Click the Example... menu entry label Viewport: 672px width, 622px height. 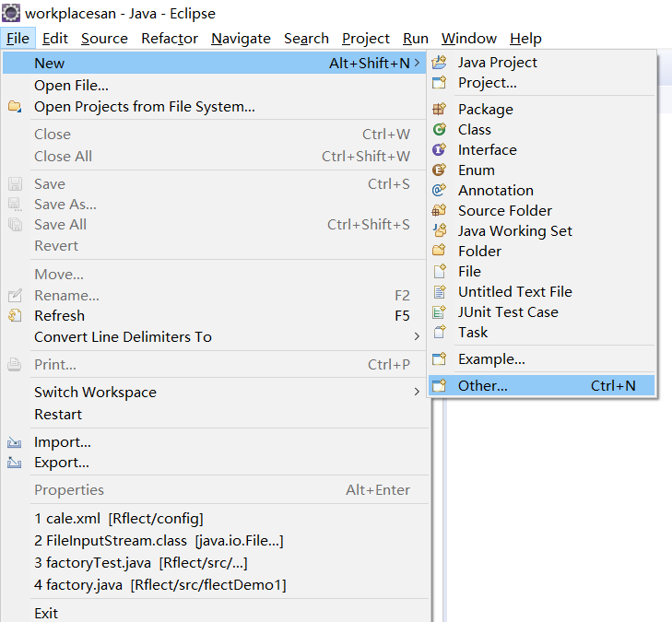point(491,359)
